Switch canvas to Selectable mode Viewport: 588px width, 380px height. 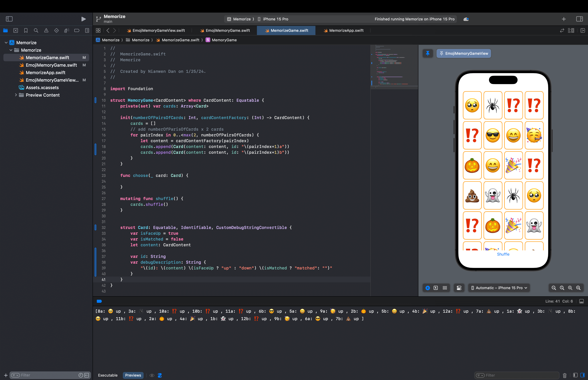pos(436,288)
